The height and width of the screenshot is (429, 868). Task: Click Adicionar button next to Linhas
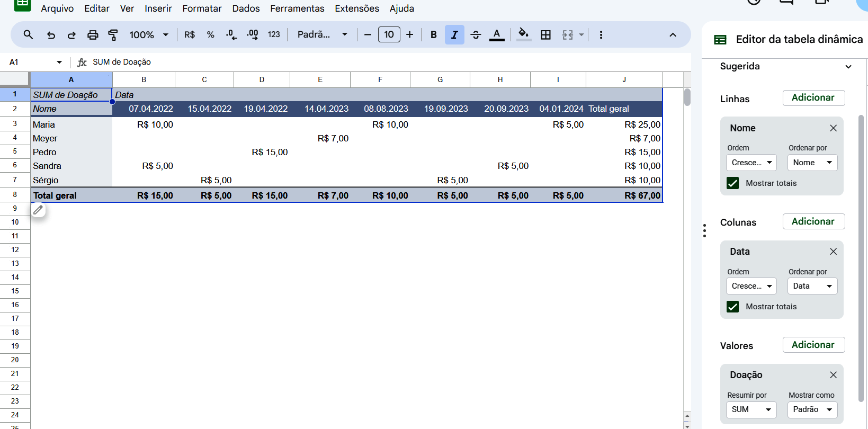coord(813,98)
